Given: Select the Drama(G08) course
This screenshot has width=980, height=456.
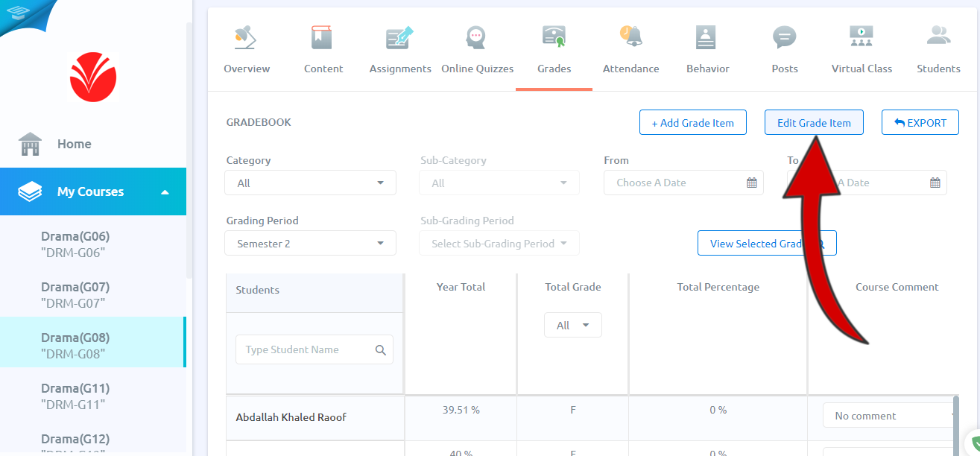Looking at the screenshot, I should pyautogui.click(x=93, y=342).
